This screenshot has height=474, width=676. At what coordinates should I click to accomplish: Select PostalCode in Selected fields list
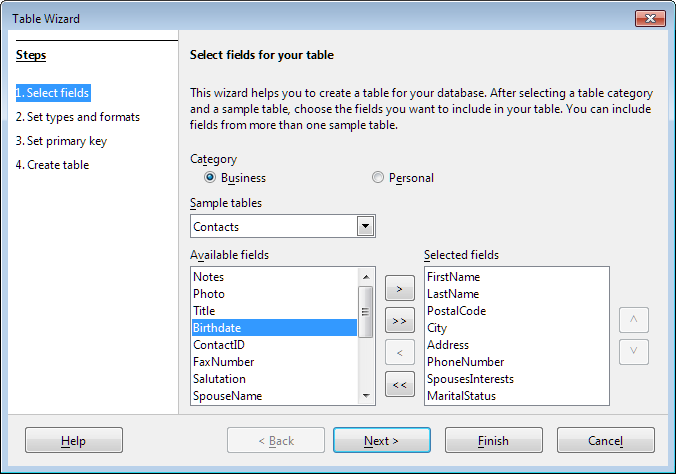tap(456, 311)
